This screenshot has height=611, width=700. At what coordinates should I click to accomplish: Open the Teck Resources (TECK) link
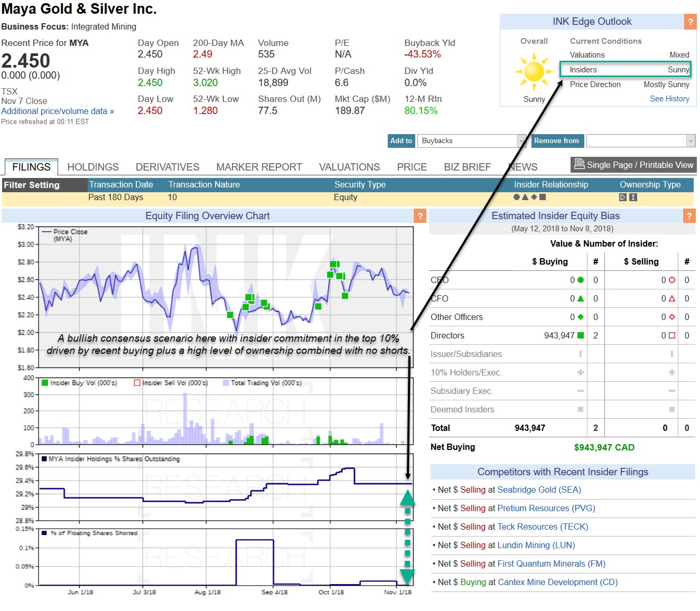coord(543,527)
